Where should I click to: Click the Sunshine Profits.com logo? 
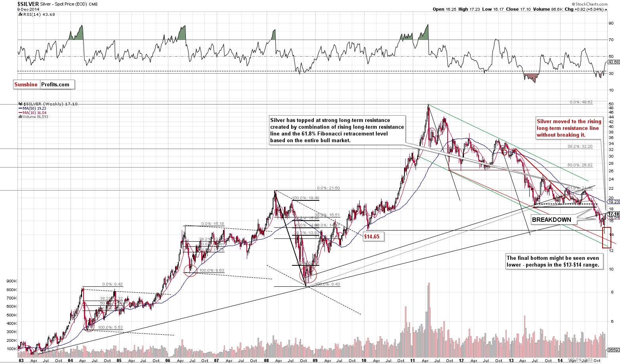tap(44, 84)
